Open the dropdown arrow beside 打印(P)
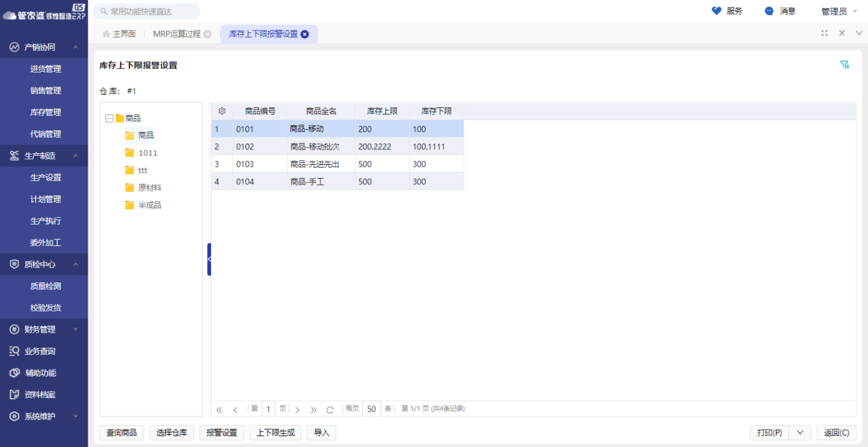This screenshot has height=447, width=868. click(x=799, y=433)
